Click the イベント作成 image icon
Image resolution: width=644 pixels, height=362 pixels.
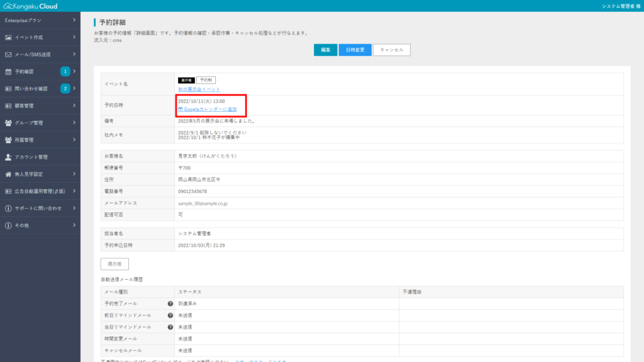tap(8, 37)
